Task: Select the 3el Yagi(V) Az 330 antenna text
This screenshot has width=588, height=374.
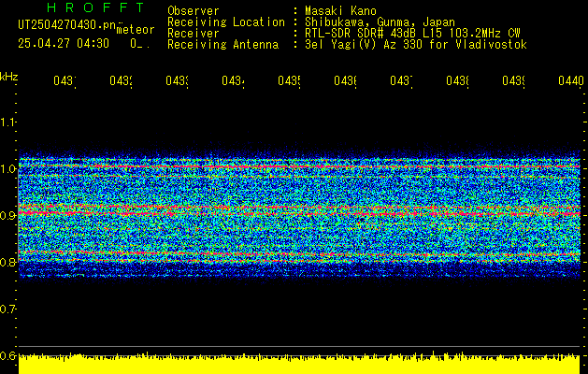Action: pos(416,45)
